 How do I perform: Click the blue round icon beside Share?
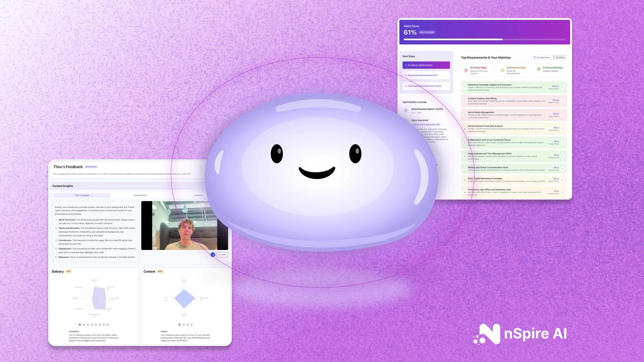point(213,254)
